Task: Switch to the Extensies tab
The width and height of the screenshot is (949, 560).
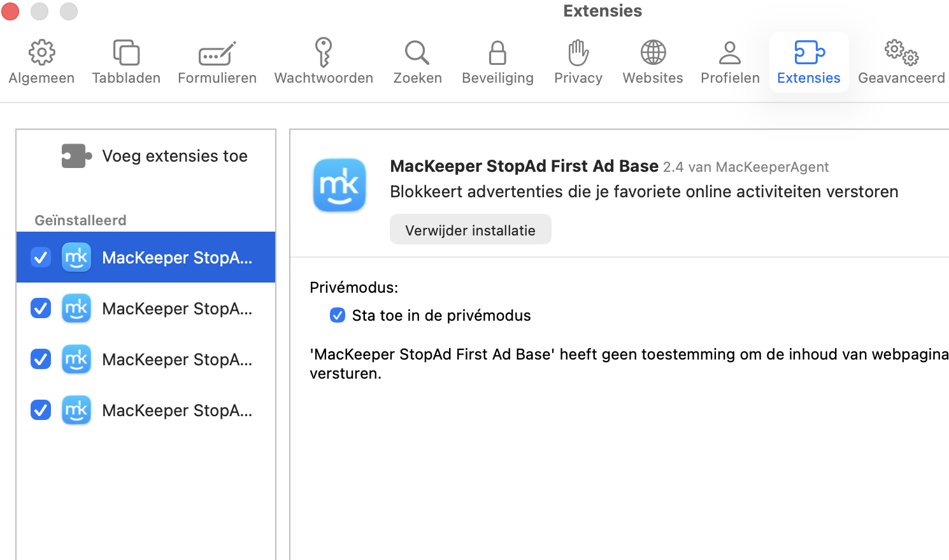Action: 808,60
